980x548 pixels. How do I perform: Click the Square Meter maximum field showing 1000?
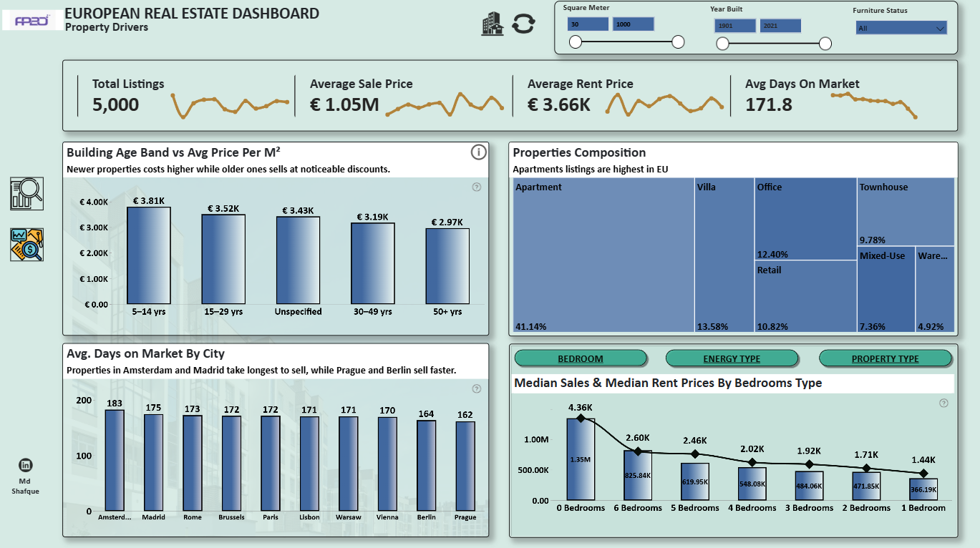point(634,24)
